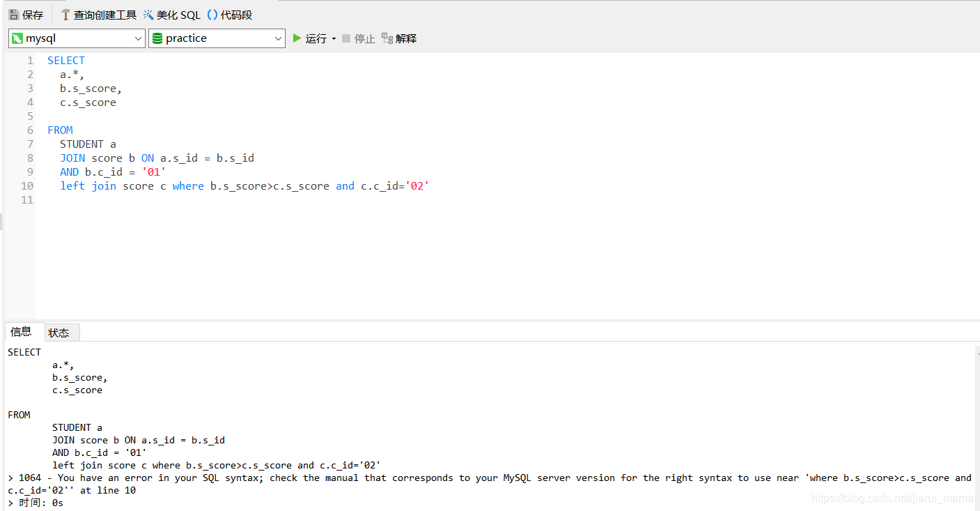Click the green Run (运行) button
This screenshot has height=511, width=980.
pyautogui.click(x=310, y=38)
